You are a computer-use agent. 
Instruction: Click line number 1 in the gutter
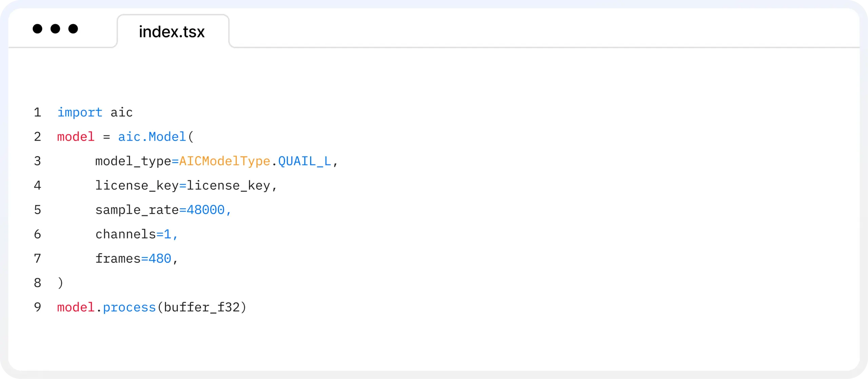[37, 112]
